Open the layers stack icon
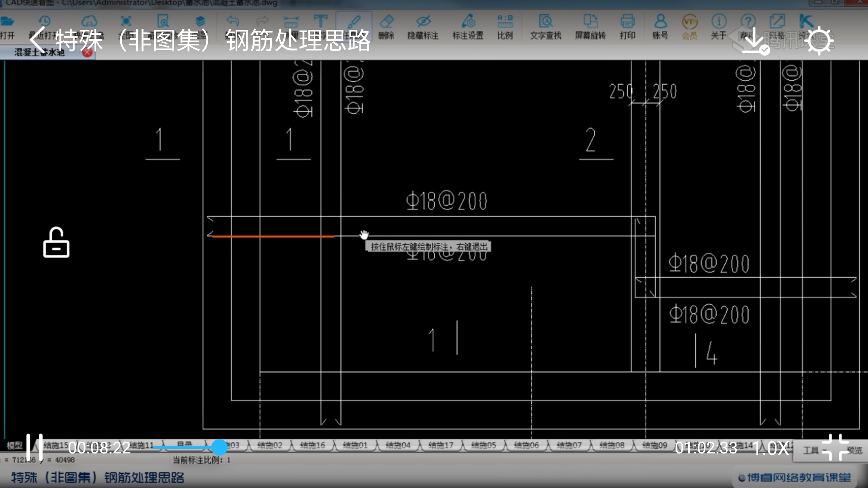 pyautogui.click(x=200, y=21)
